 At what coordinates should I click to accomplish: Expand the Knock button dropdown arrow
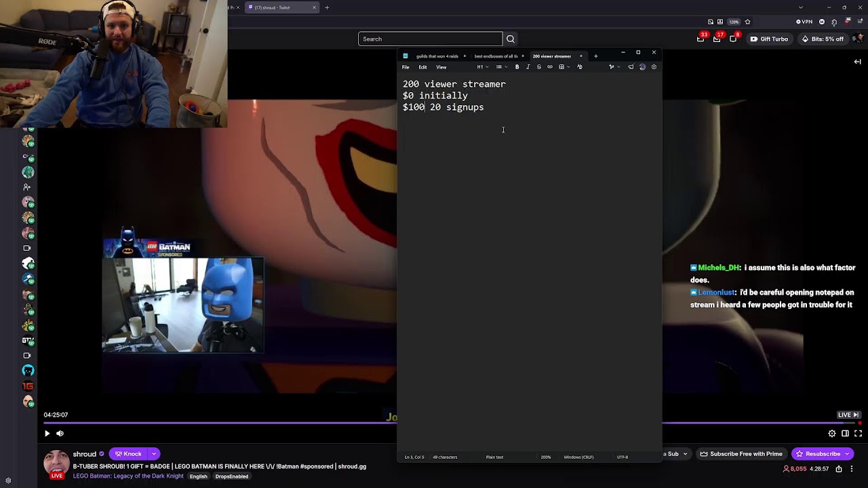click(x=154, y=454)
